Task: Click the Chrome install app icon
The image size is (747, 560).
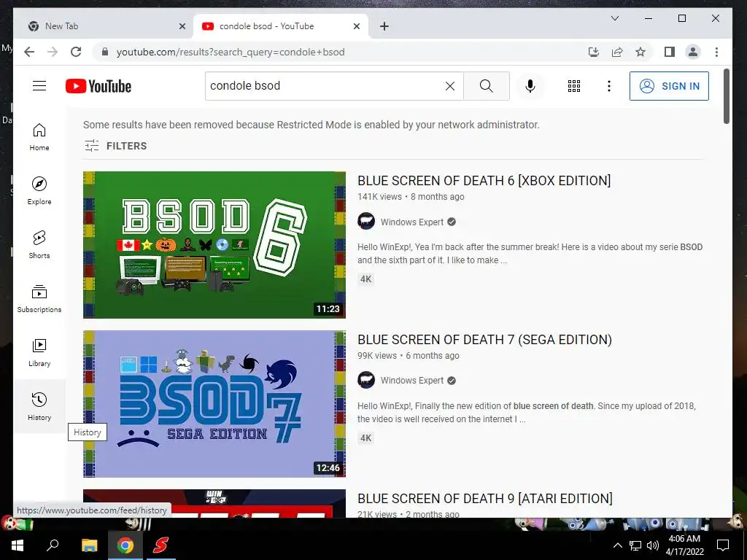Action: (x=594, y=52)
